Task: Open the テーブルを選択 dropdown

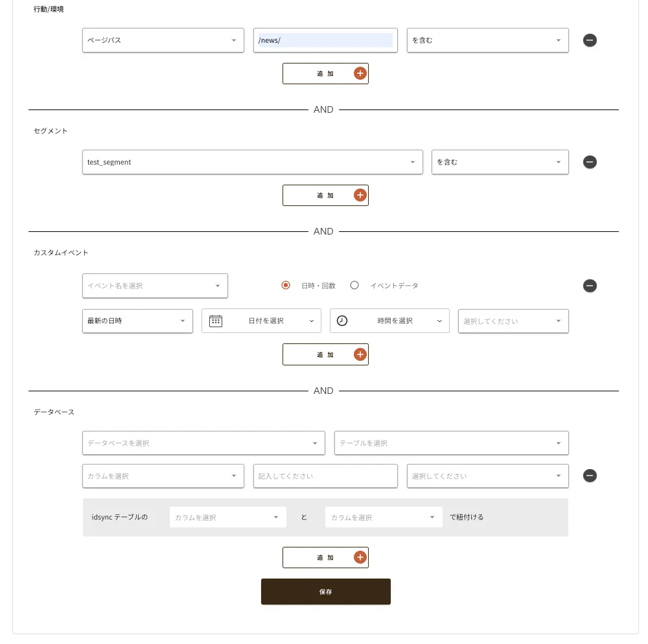Action: 451,443
